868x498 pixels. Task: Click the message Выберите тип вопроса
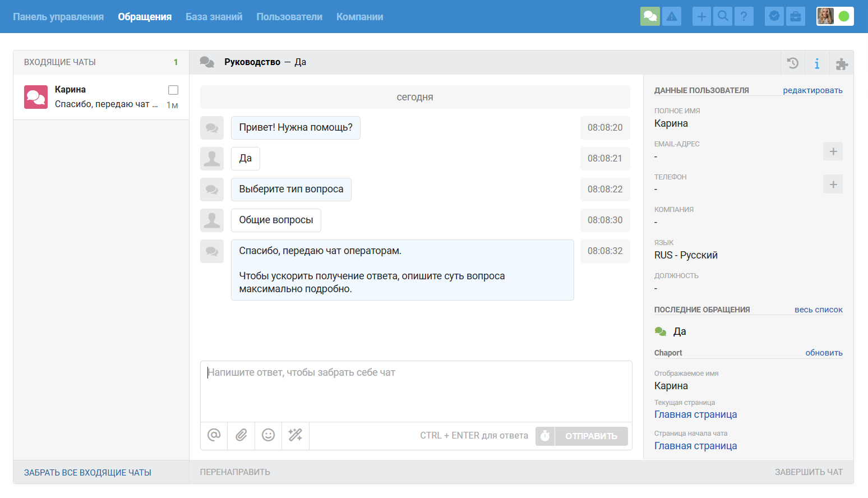(x=291, y=190)
